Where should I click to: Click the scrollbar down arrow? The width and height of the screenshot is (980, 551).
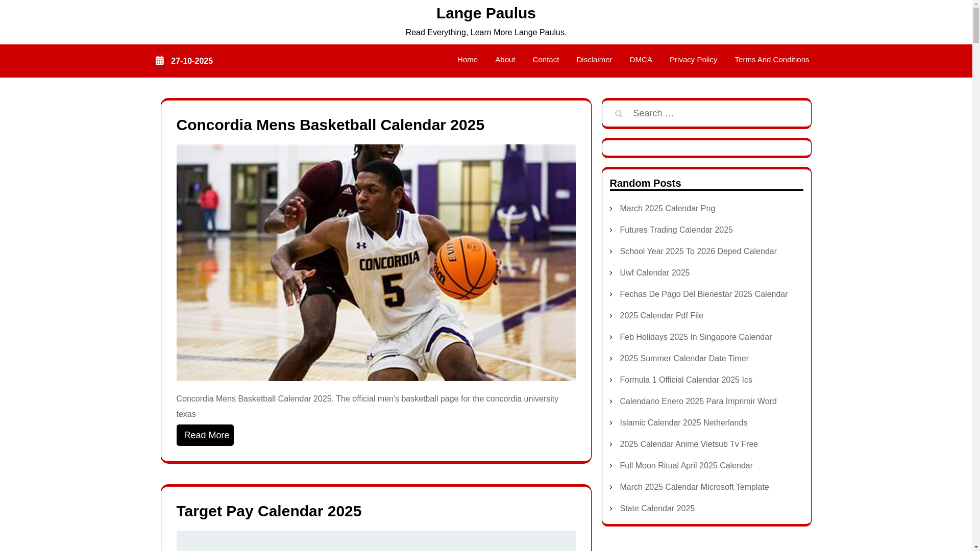click(x=976, y=547)
